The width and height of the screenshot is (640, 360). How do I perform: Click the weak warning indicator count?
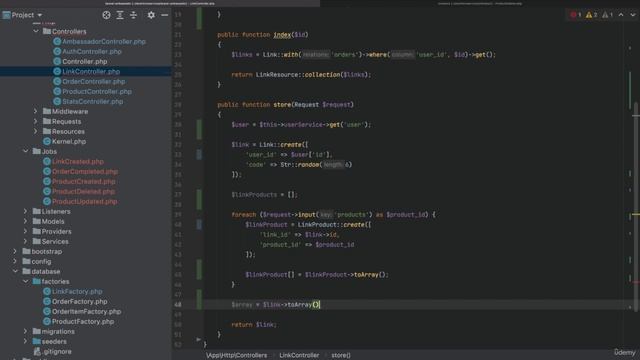607,15
